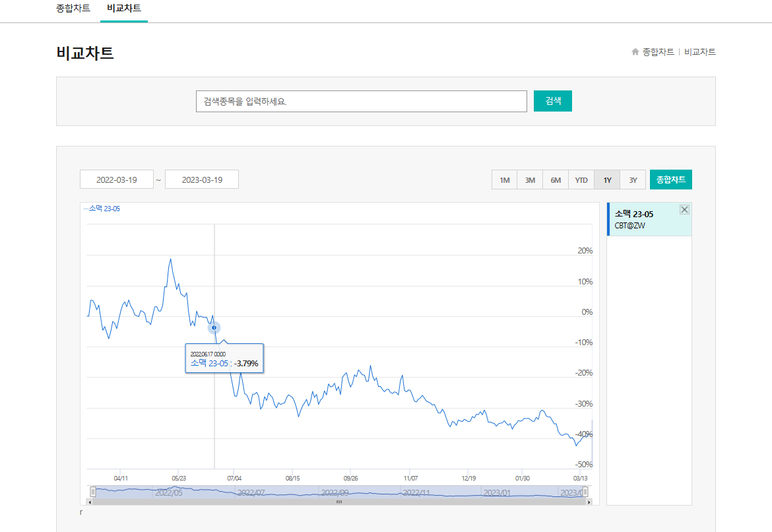The height and width of the screenshot is (532, 772).
Task: Open the start date picker showing 2022-03-19
Action: pyautogui.click(x=117, y=179)
